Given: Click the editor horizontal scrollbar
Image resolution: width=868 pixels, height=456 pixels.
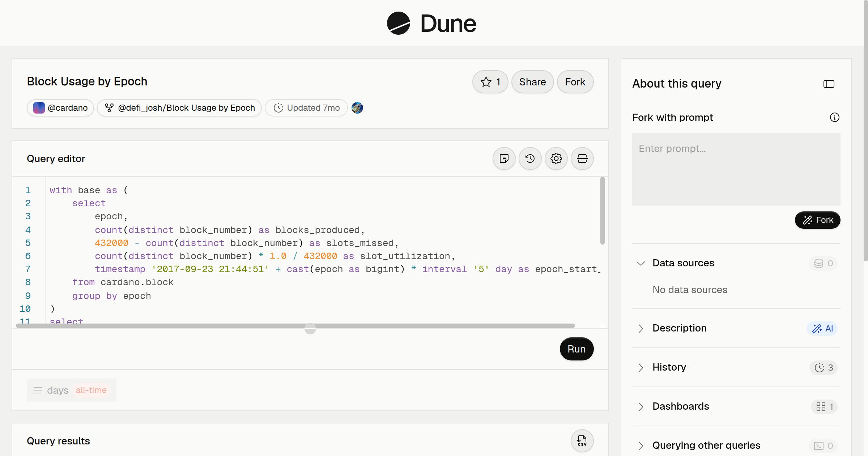Looking at the screenshot, I should [x=295, y=326].
